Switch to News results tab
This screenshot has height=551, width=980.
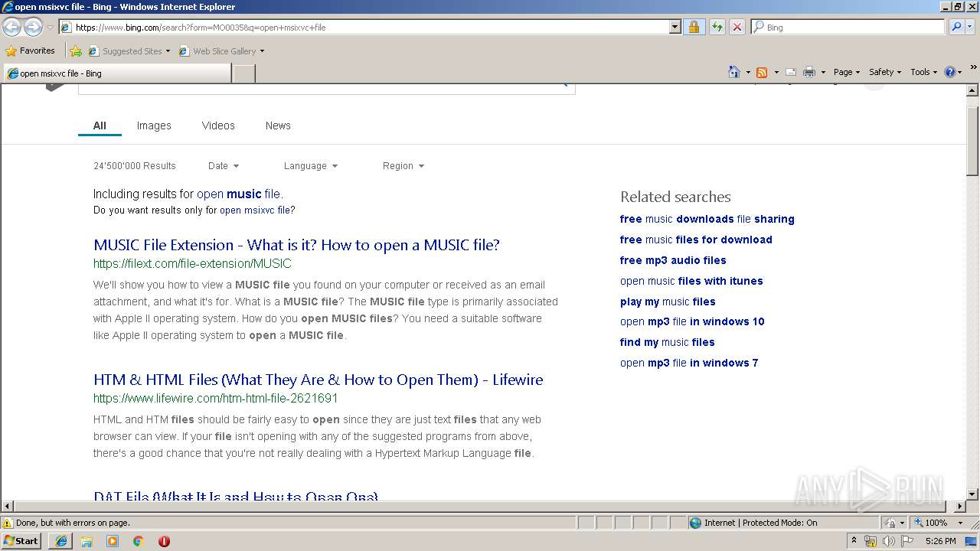(x=278, y=126)
